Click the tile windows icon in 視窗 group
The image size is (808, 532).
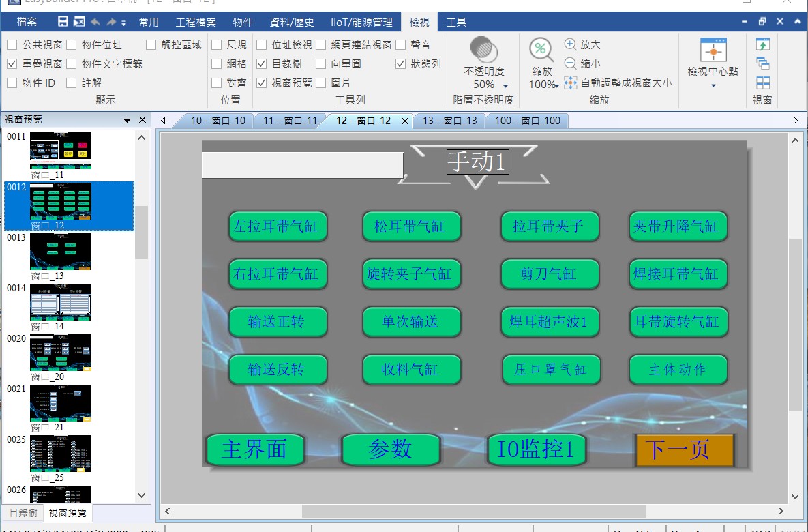(763, 83)
